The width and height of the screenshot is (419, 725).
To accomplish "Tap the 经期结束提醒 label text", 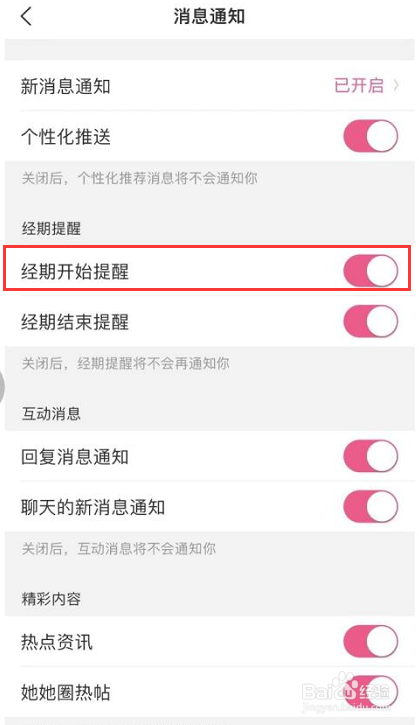I will [75, 322].
